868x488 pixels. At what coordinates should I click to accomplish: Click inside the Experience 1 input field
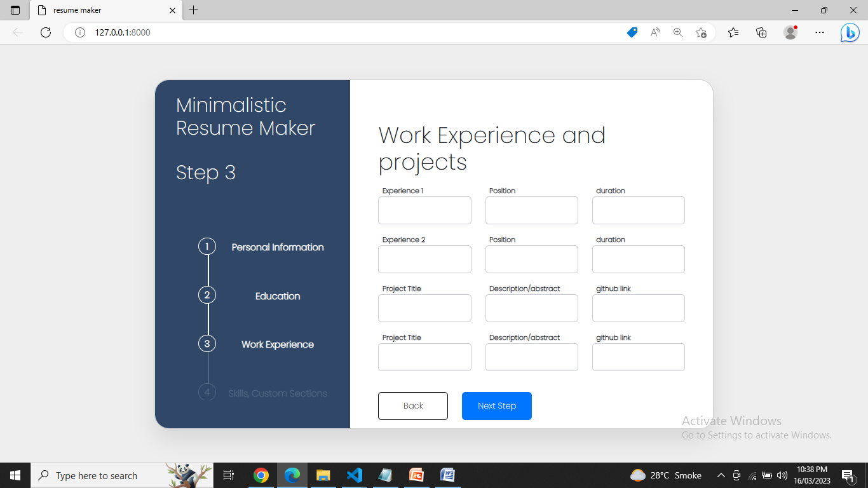point(424,210)
